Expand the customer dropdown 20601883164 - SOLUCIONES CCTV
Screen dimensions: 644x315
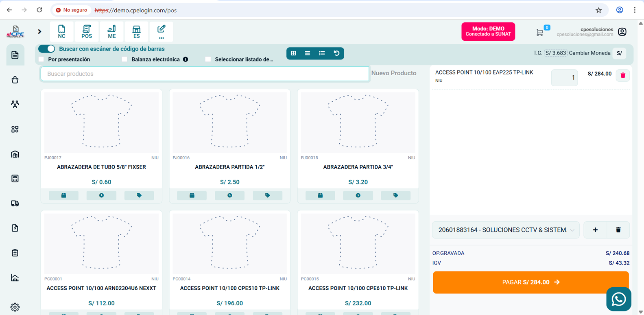tap(505, 230)
